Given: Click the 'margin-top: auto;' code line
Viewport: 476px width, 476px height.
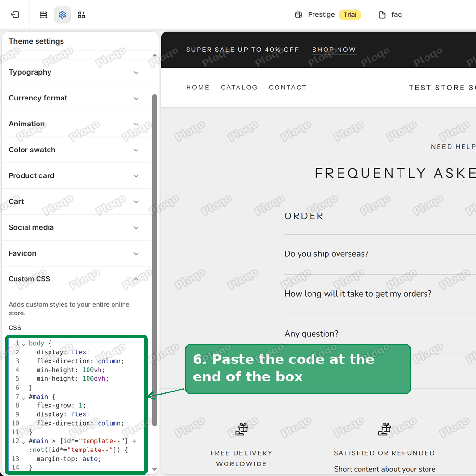Looking at the screenshot, I should click(x=69, y=459).
